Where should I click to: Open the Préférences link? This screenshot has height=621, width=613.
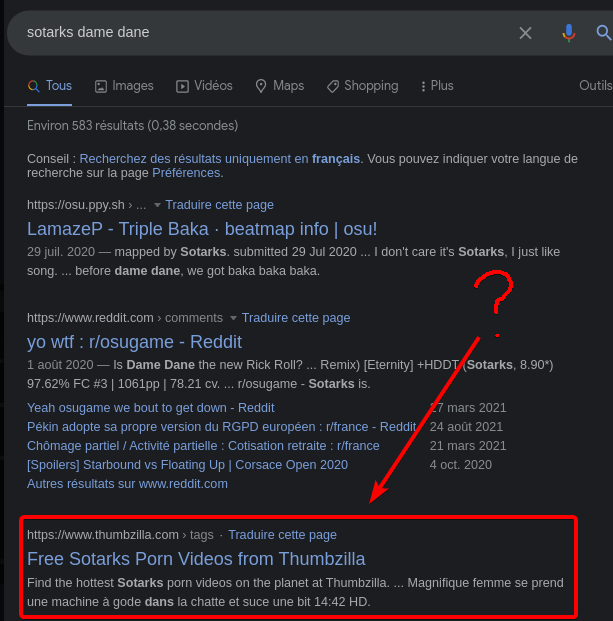click(x=186, y=173)
